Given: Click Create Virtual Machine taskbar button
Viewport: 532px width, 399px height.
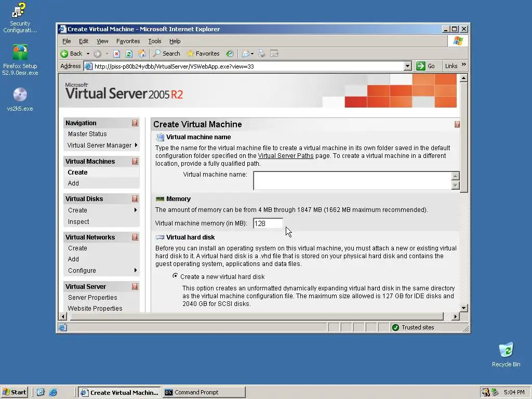Looking at the screenshot, I should 120,392.
